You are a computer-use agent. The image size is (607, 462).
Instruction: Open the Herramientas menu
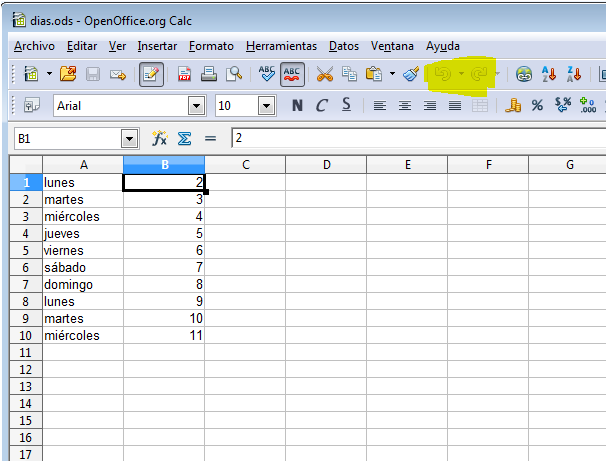point(281,46)
